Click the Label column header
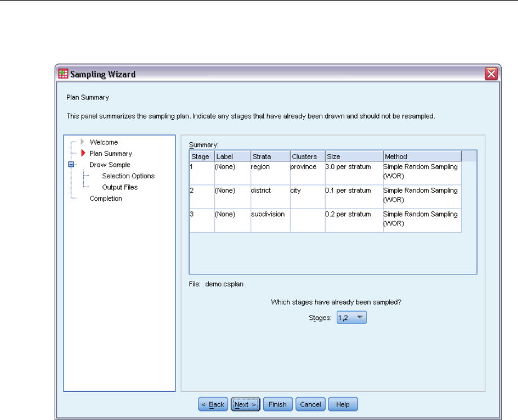This screenshot has width=518, height=420. click(x=233, y=156)
